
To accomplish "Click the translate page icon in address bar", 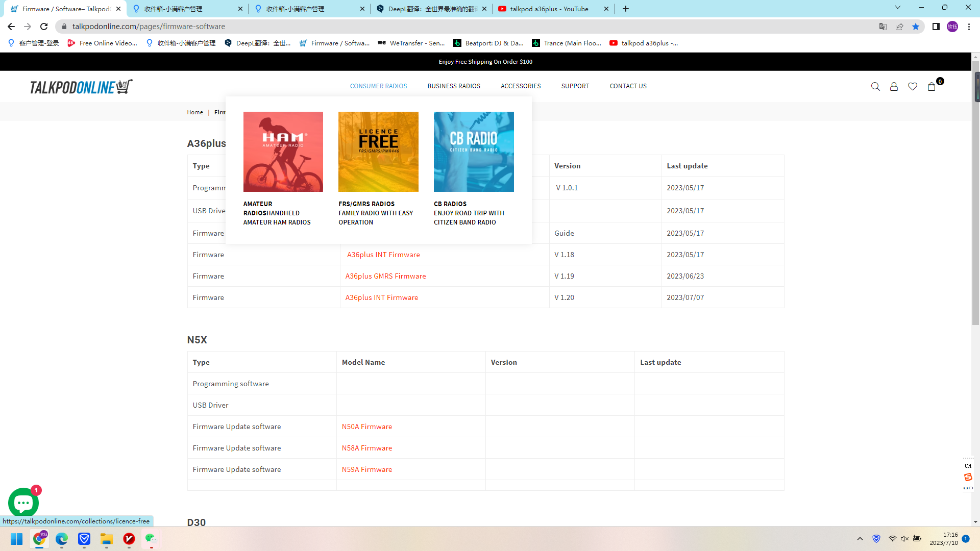I will pos(883,27).
